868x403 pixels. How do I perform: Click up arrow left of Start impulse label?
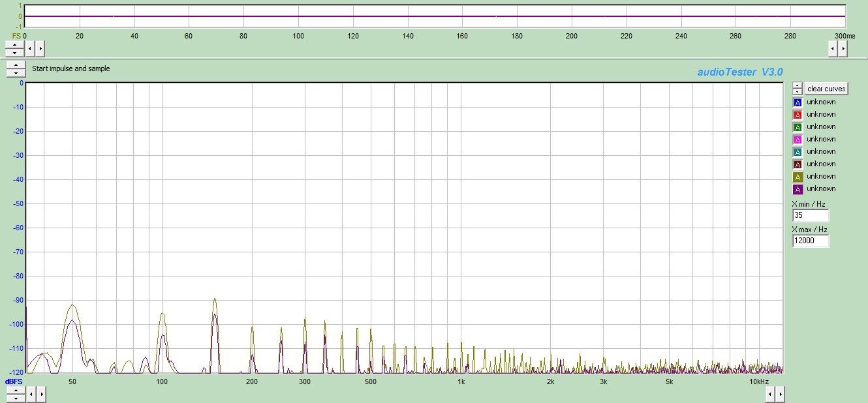(16, 65)
